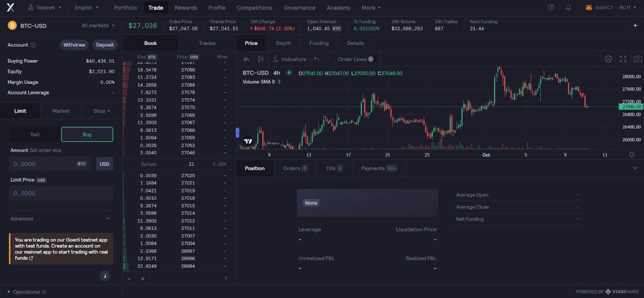The width and height of the screenshot is (644, 298).
Task: Open the fx Indicators menu
Action: point(289,59)
